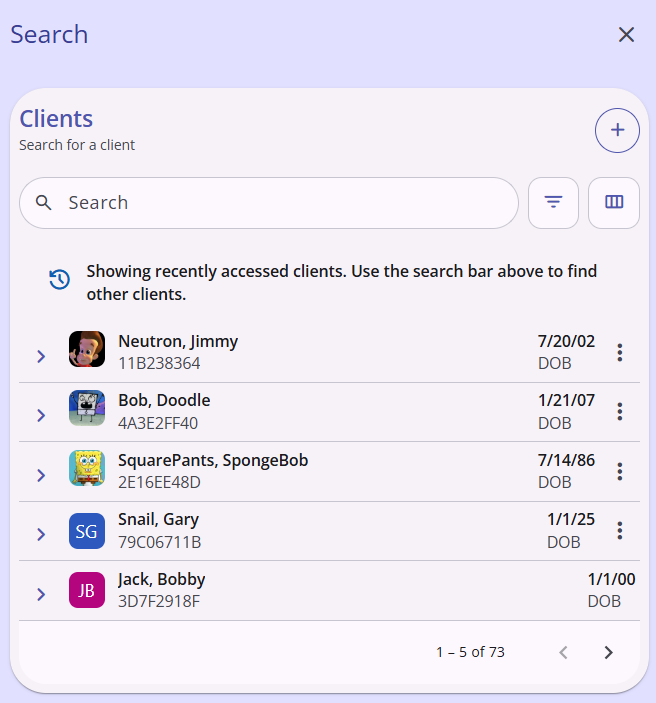Image resolution: width=656 pixels, height=703 pixels.
Task: Open more options for SquarePants, SpongeBob
Action: pyautogui.click(x=620, y=471)
